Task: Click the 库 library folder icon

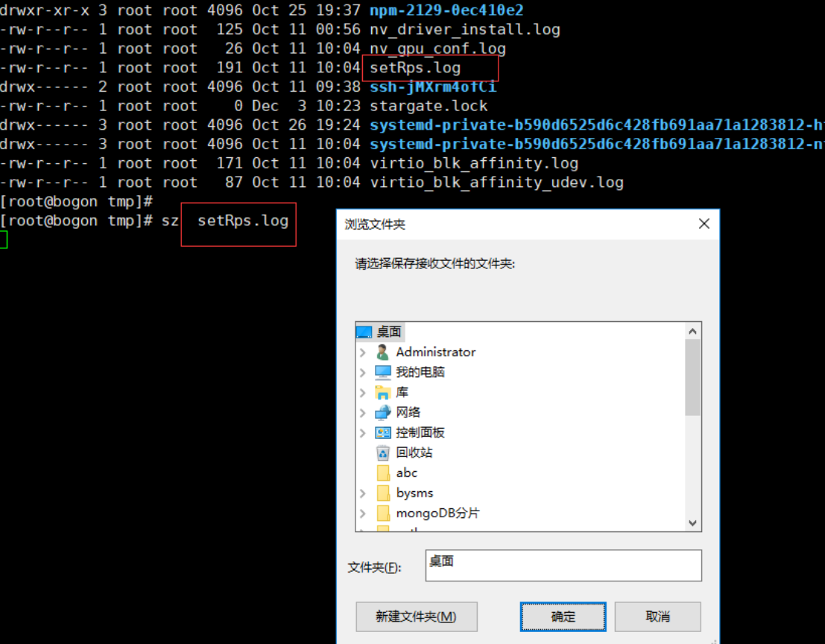Action: pos(382,393)
